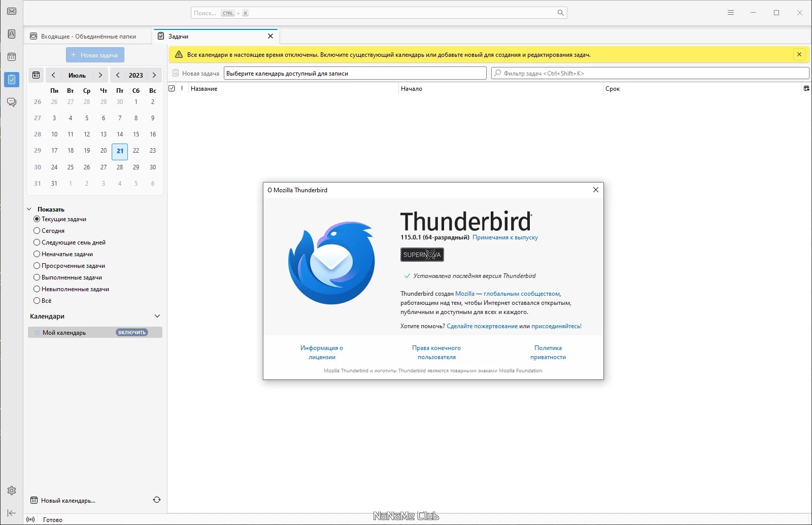Open the Chat space icon

[x=12, y=102]
